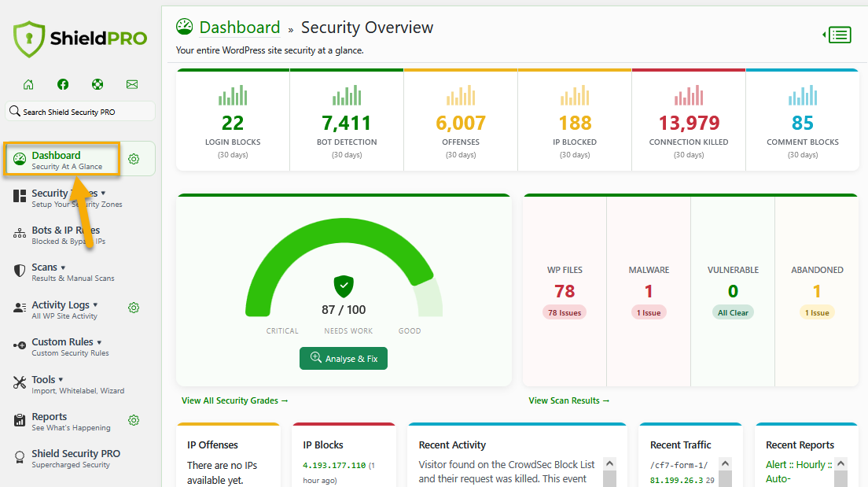The width and height of the screenshot is (868, 487).
Task: Open the View Scan Results link
Action: pos(569,400)
